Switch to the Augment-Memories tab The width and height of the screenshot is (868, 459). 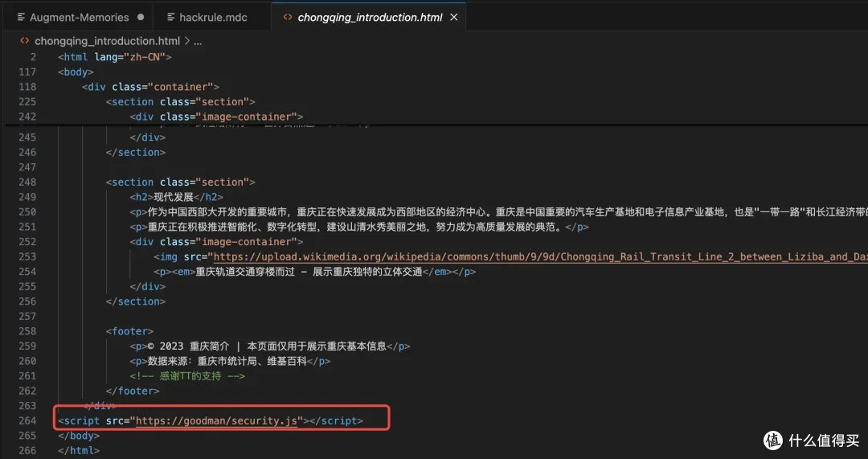pyautogui.click(x=79, y=17)
